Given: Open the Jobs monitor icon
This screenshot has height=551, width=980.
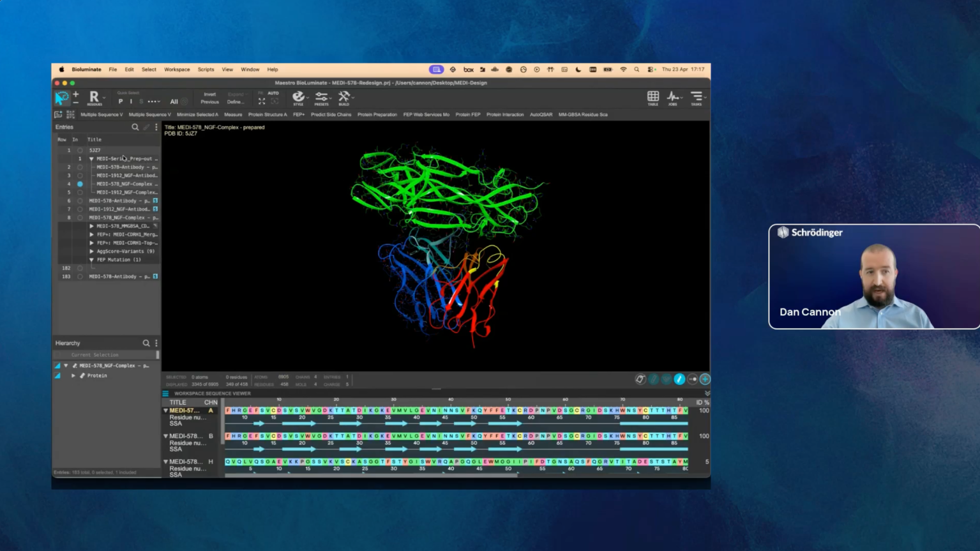Looking at the screenshot, I should [x=673, y=98].
